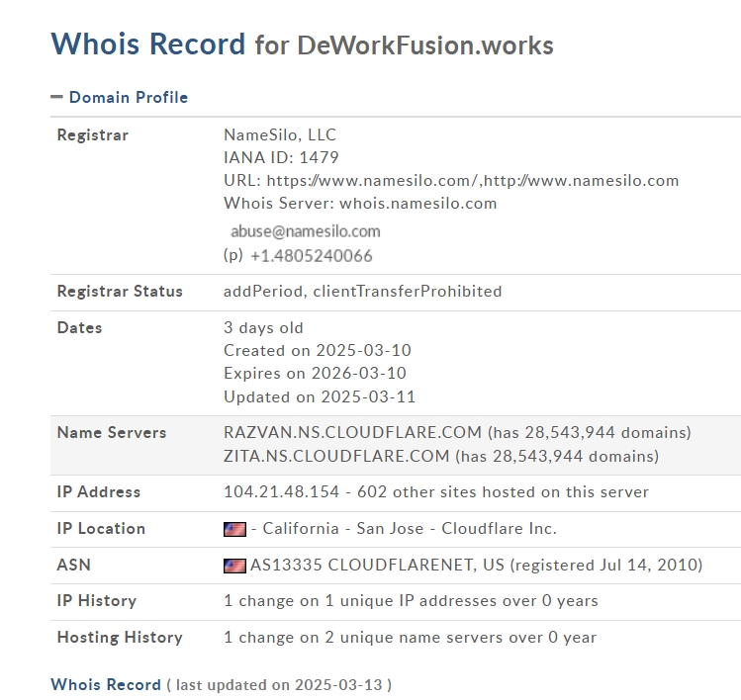This screenshot has width=741, height=700.
Task: Click the Registrar row label
Action: tap(93, 135)
